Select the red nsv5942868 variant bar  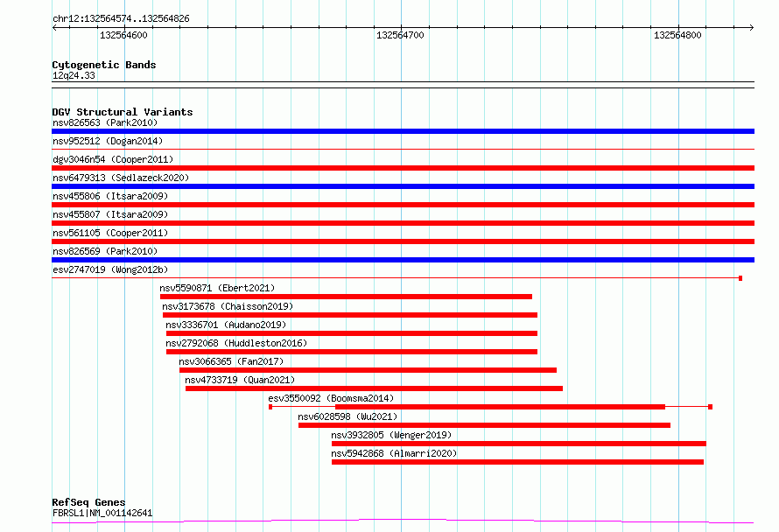[517, 462]
